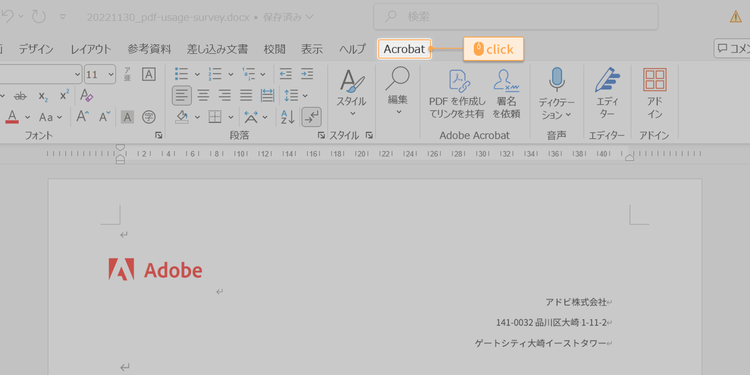Click the 検索 search box

coord(516,17)
